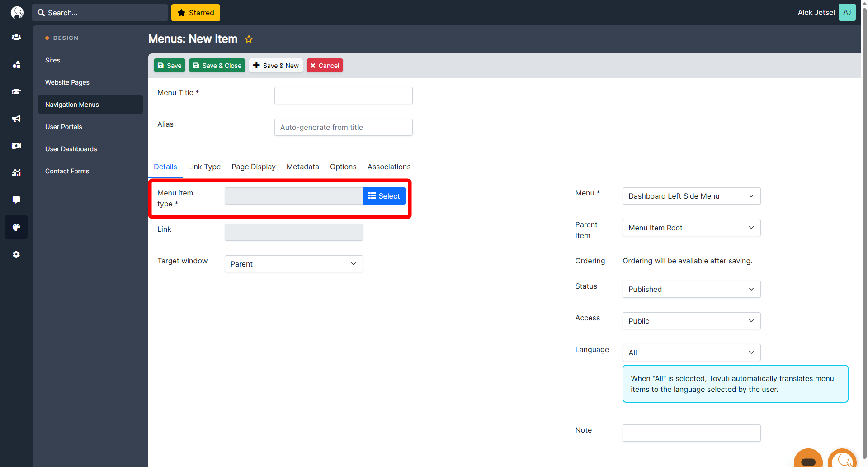Click the menu item type field
The height and width of the screenshot is (467, 868).
(293, 196)
